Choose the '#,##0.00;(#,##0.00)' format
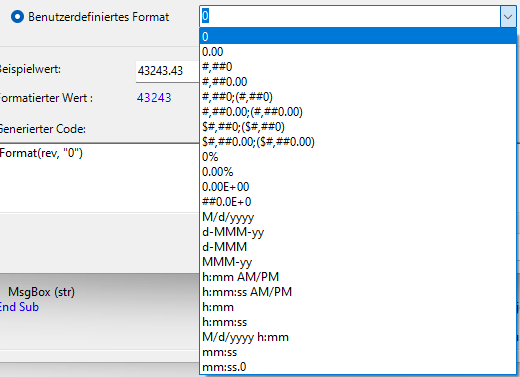Viewport: 520px width, 377px height. [x=358, y=112]
